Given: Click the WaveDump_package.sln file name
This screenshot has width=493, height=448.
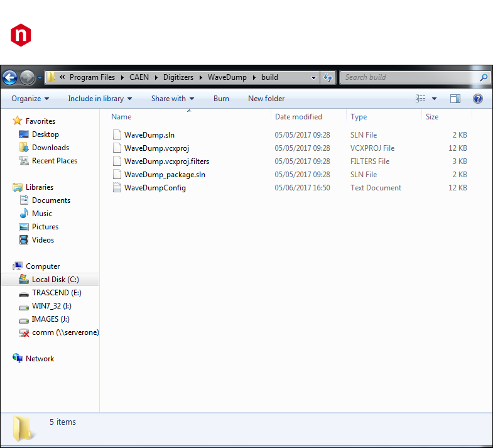Looking at the screenshot, I should coord(165,175).
